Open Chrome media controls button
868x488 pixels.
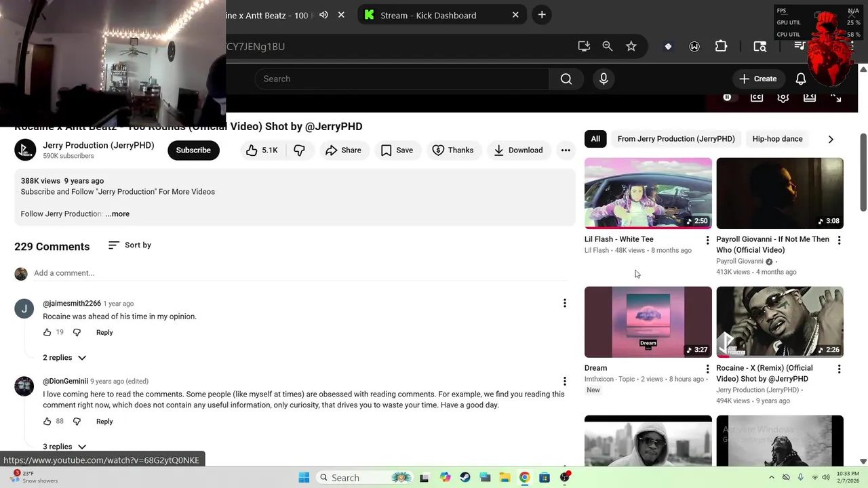click(x=800, y=46)
